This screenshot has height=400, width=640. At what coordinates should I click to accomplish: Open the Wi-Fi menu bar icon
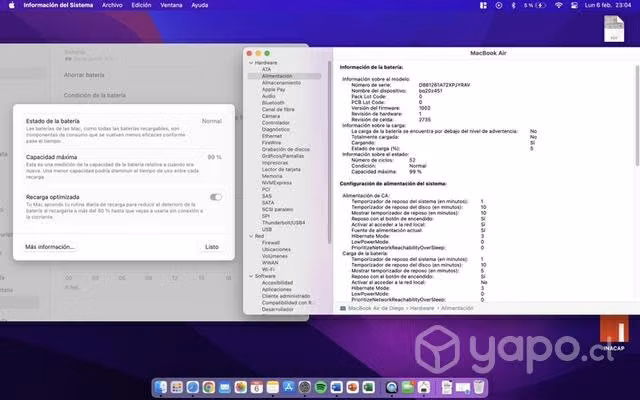[559, 5]
